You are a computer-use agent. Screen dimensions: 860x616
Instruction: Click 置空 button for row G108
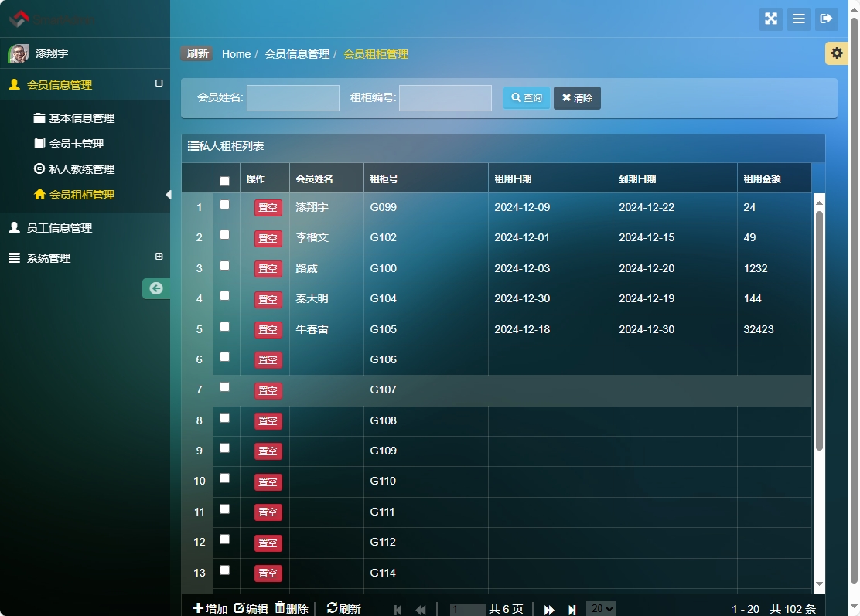(x=268, y=421)
